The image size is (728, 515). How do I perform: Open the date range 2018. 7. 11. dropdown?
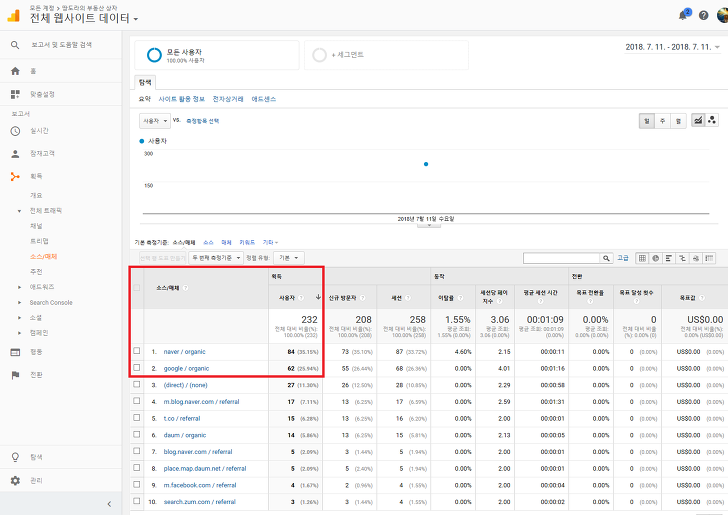click(x=672, y=47)
